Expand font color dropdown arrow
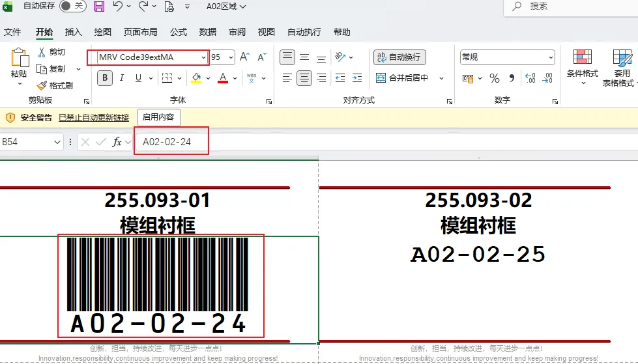 click(x=235, y=78)
